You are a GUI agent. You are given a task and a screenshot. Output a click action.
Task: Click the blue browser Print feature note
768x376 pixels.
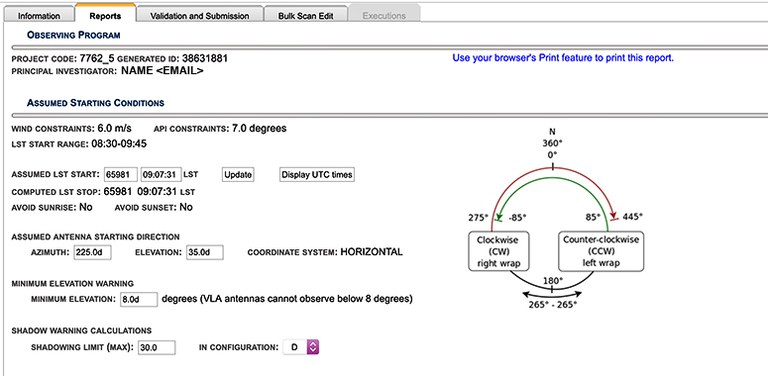point(563,58)
